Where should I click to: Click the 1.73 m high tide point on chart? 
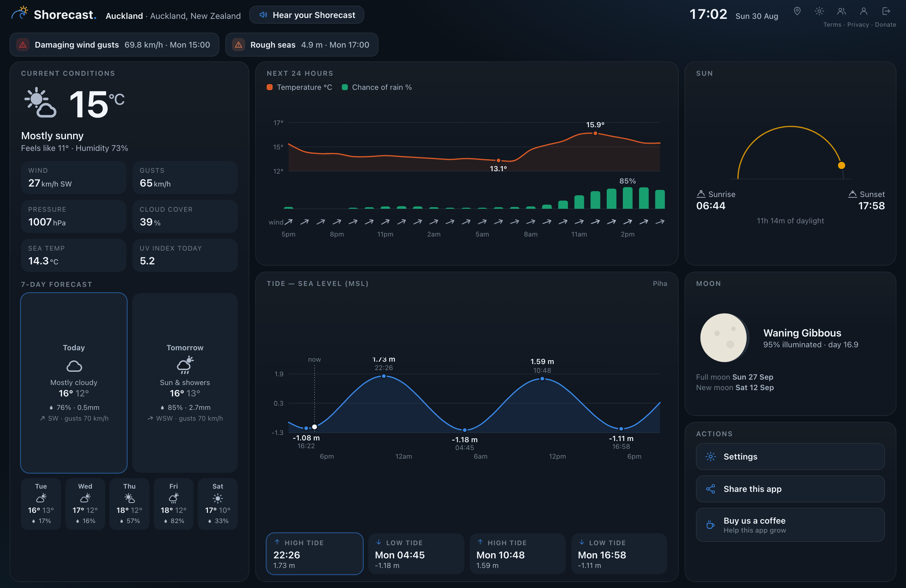384,376
